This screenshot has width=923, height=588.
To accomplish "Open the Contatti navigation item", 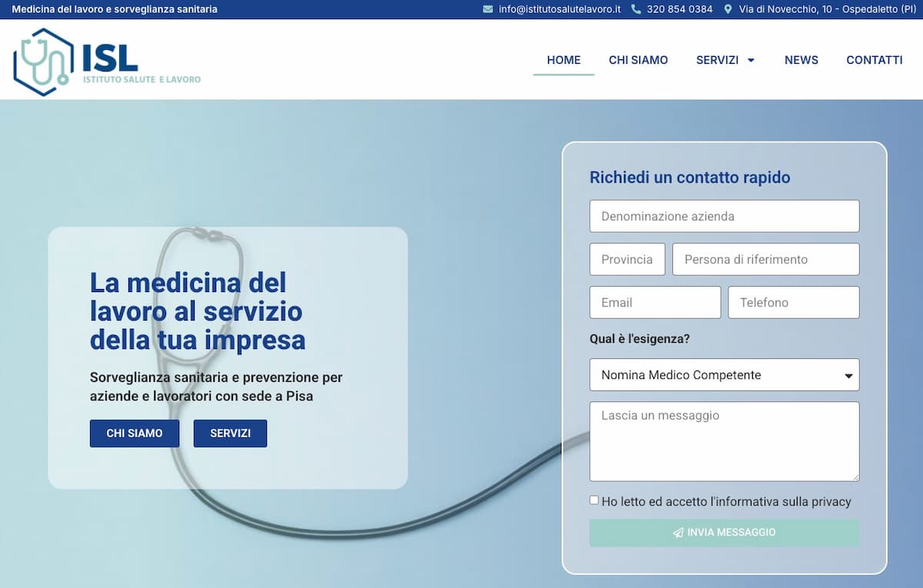I will pos(875,60).
